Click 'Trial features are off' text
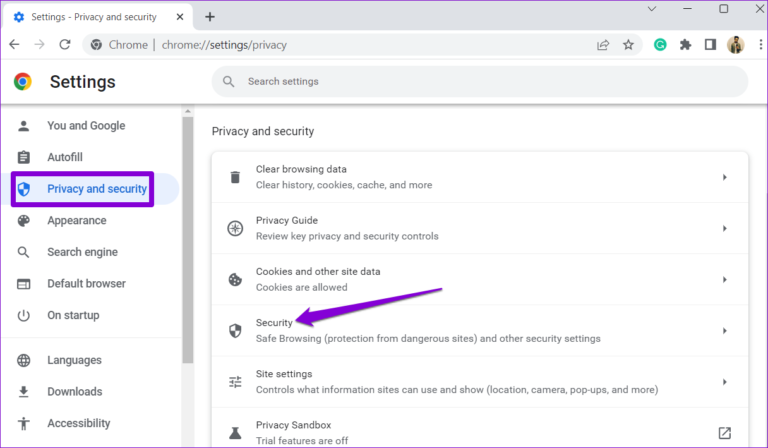 pyautogui.click(x=302, y=440)
